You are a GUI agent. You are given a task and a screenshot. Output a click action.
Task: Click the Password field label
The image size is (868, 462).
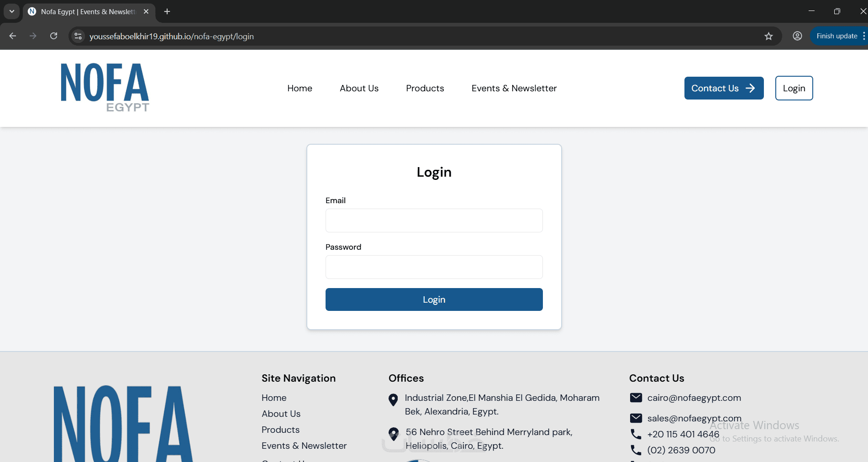tap(343, 247)
